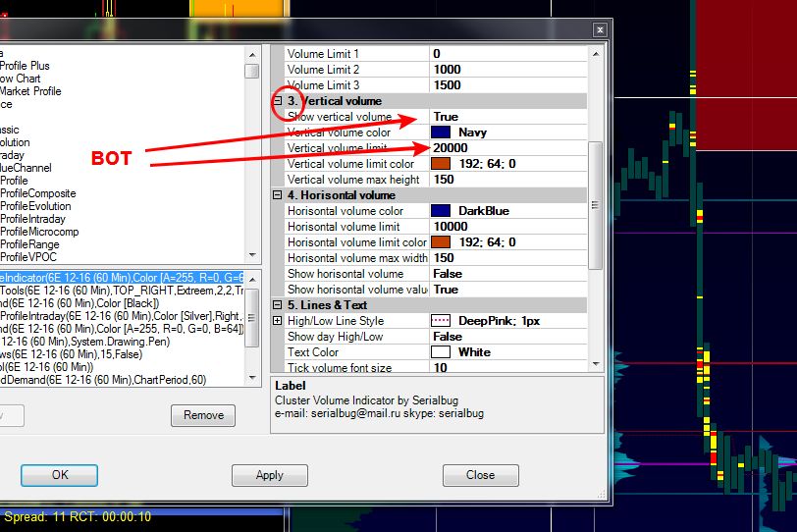Collapse the 5. Lines & Text section

pyautogui.click(x=278, y=305)
